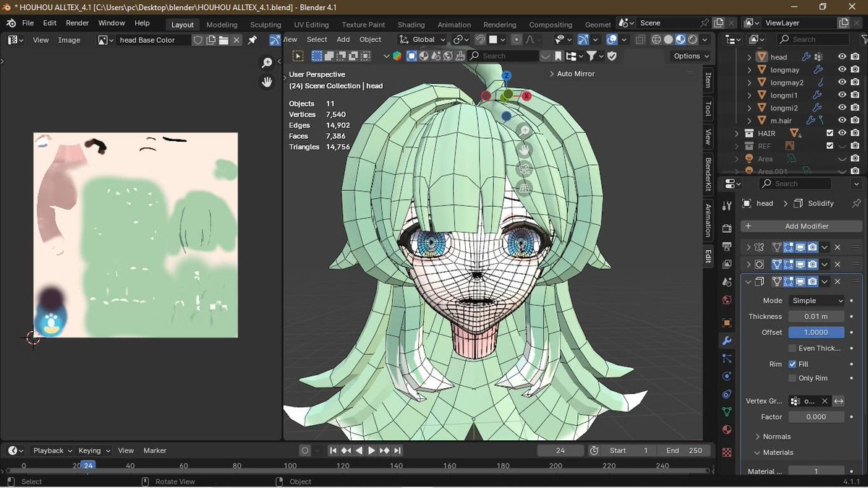The width and height of the screenshot is (868, 488).
Task: Uncheck the REF collection checkbox
Action: click(x=830, y=146)
